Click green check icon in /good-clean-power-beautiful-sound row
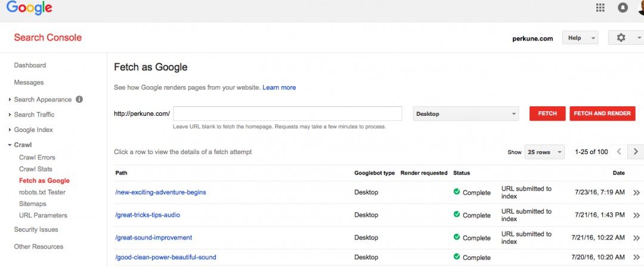 coord(456,257)
